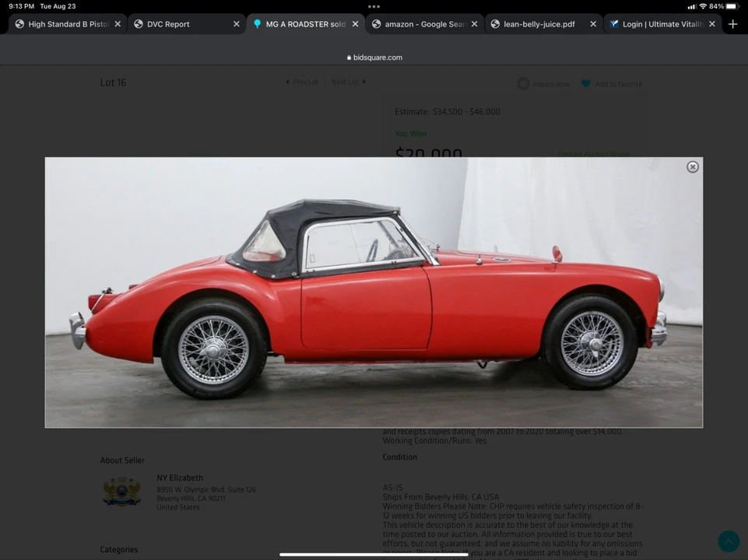Click Working Condition/Runs: Yes text

coord(434,441)
